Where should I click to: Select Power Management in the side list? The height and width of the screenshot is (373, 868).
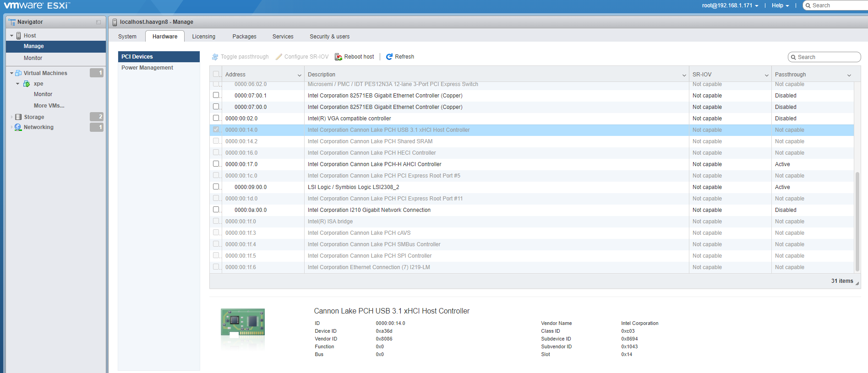[159, 68]
